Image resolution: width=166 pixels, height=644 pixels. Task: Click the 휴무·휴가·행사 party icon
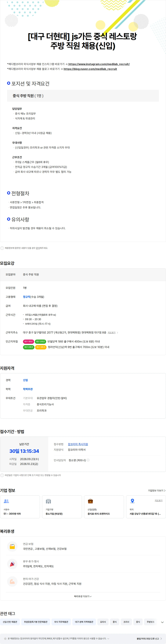[12, 564]
